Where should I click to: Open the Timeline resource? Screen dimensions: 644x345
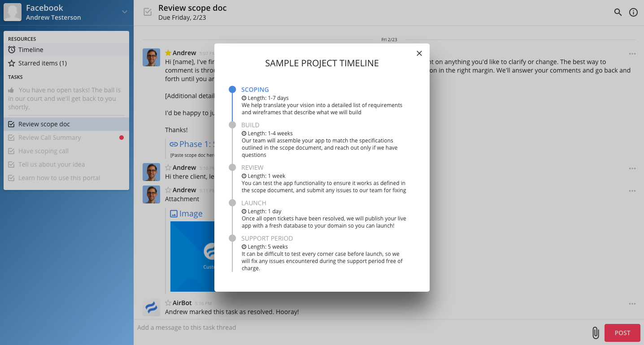point(30,50)
